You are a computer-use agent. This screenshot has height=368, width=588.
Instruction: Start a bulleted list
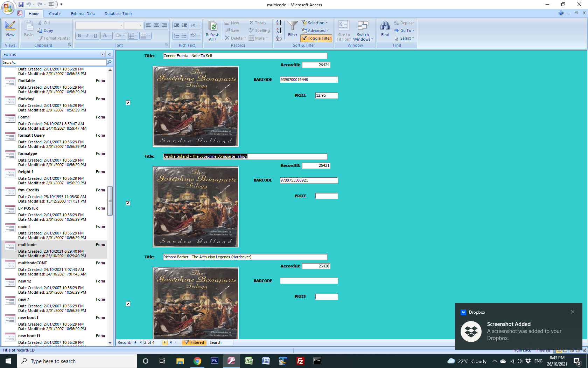pos(184,35)
